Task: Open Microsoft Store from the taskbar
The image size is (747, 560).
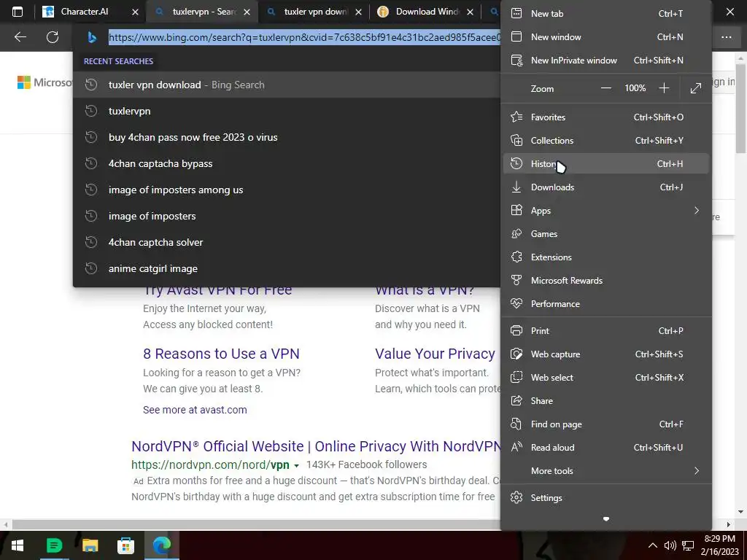Action: (x=125, y=545)
